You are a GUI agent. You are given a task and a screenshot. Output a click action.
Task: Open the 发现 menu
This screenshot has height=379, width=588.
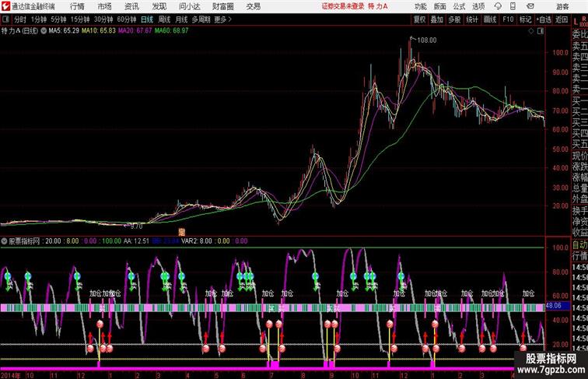[x=159, y=6]
